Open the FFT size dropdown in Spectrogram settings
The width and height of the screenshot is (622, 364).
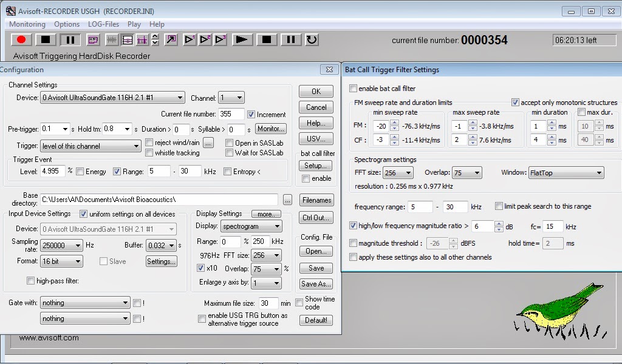398,172
